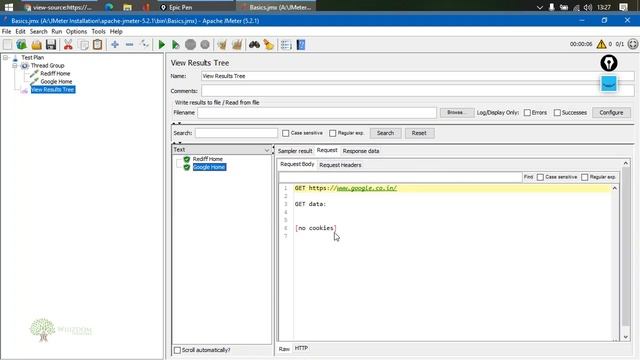Click the Search button

[385, 133]
